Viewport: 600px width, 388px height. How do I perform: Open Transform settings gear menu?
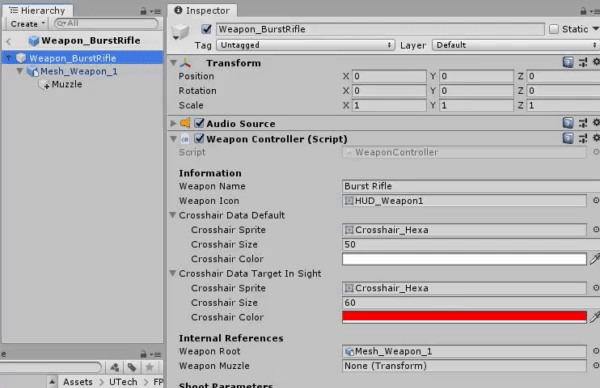596,62
